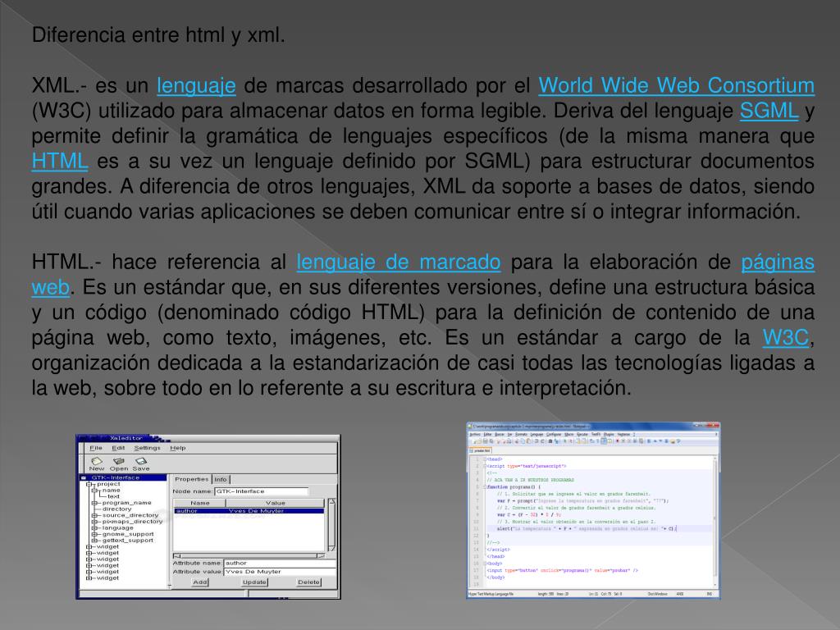Click the Name column header
This screenshot has width=840, height=630.
click(200, 503)
